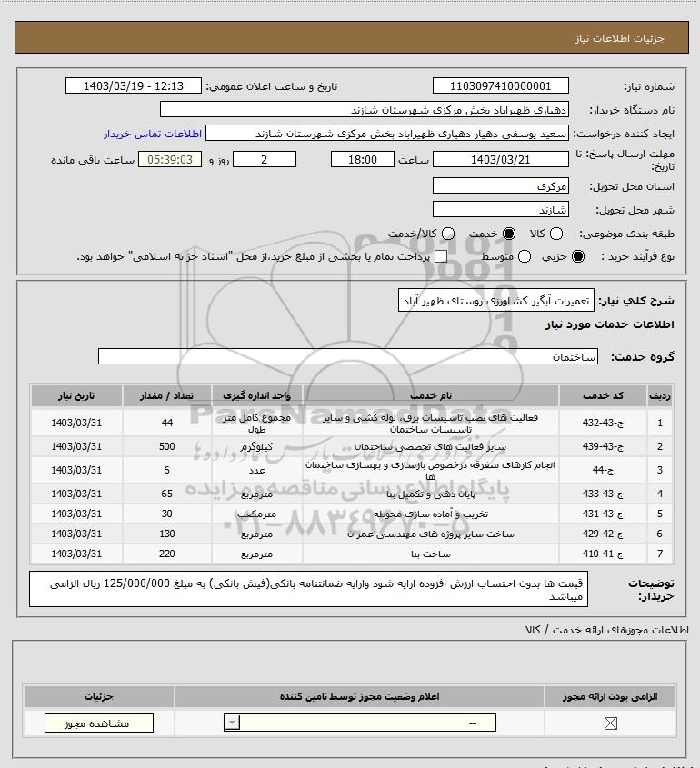Click the کد خدمت column header
This screenshot has height=768, width=700.
click(x=603, y=395)
